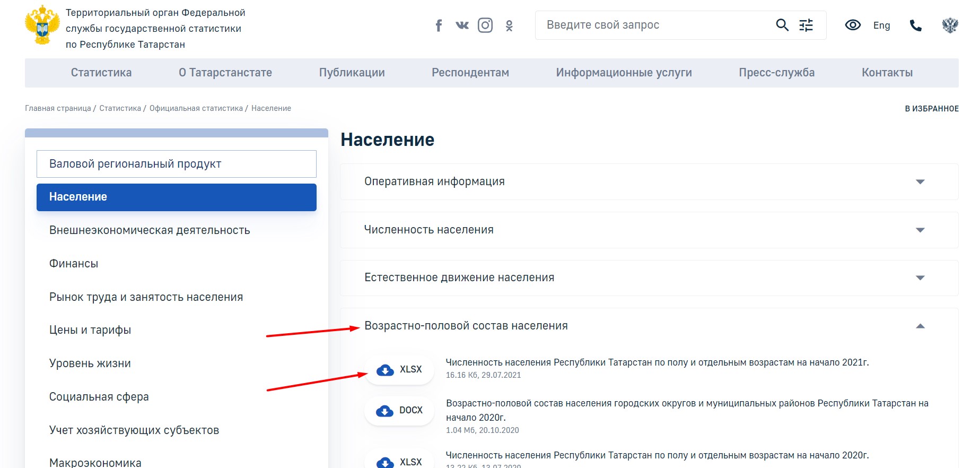This screenshot has height=468, width=980.
Task: Open the Контакты menu
Action: pyautogui.click(x=887, y=73)
